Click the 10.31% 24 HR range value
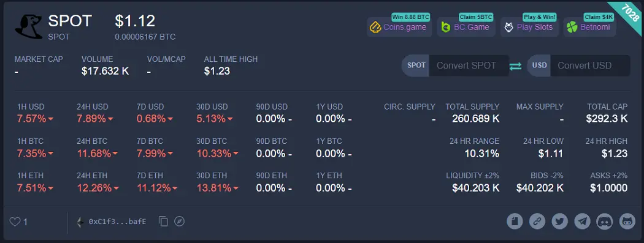Screen dimensions: 644x243 coord(481,154)
